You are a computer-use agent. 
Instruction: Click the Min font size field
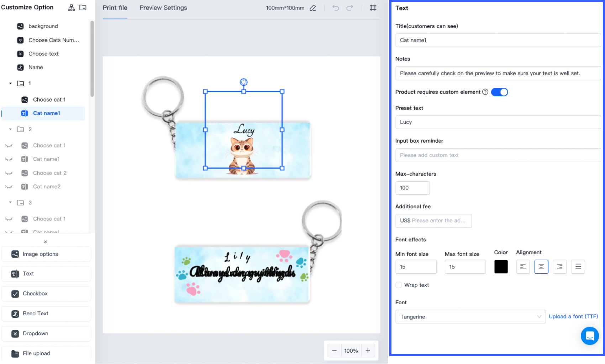pyautogui.click(x=416, y=267)
